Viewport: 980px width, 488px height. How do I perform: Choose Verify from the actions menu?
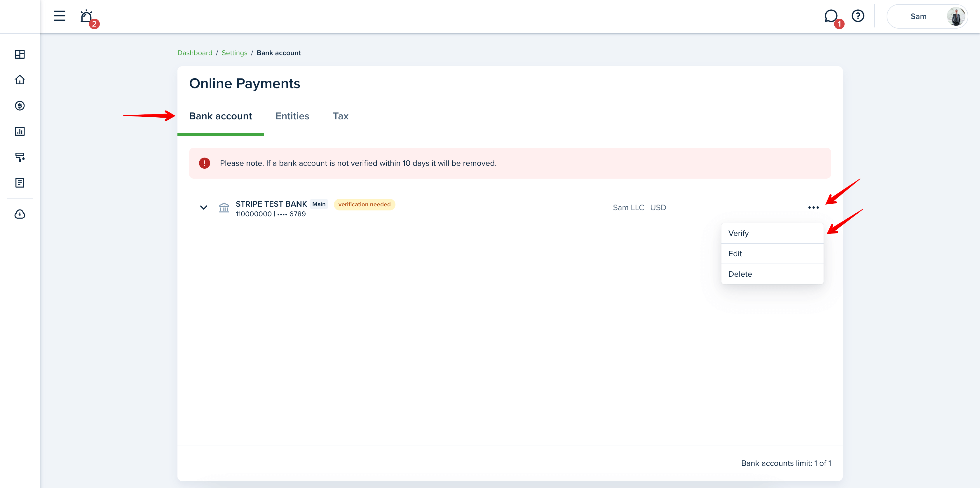pos(772,233)
